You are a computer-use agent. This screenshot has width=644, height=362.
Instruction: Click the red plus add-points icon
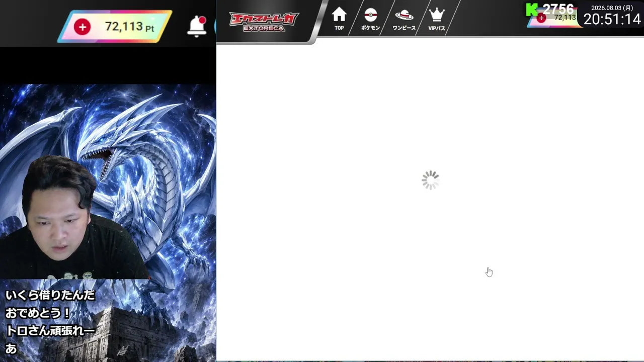(x=82, y=27)
